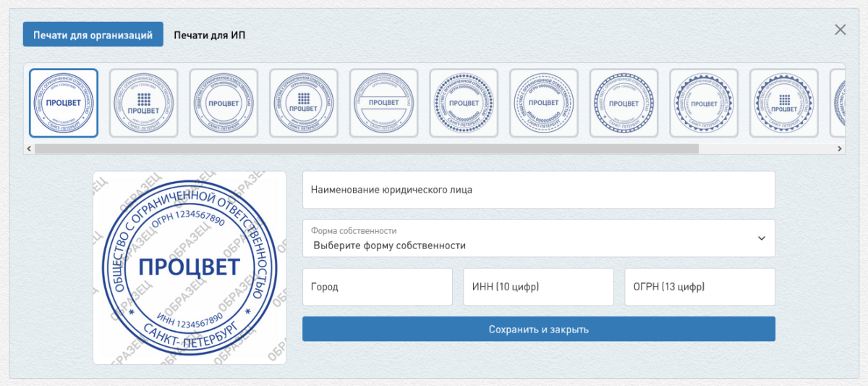Select the first stamp template thumbnail
Viewport: 868px width, 386px height.
64,103
